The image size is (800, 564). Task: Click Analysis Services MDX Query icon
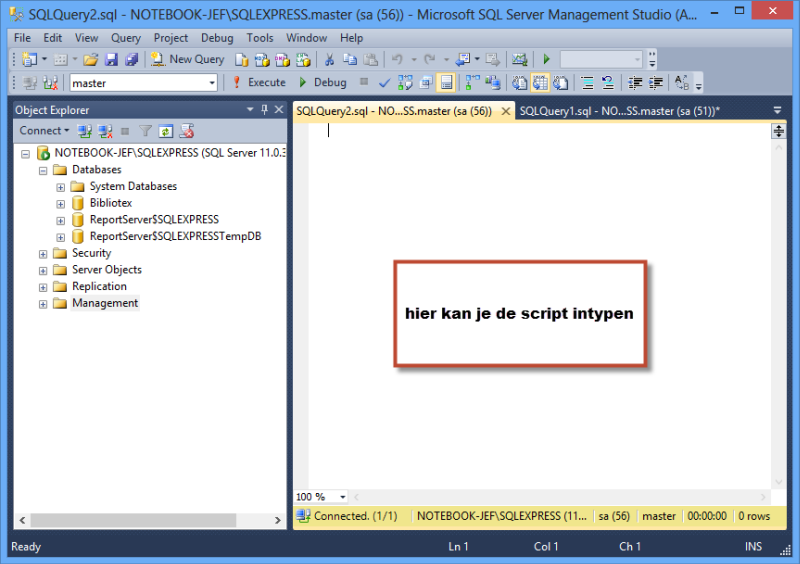pos(262,60)
